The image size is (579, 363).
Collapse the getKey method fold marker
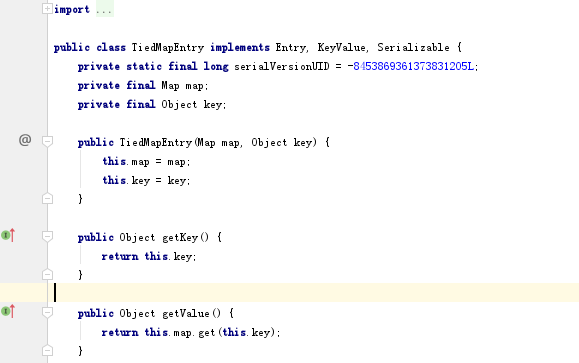click(47, 236)
